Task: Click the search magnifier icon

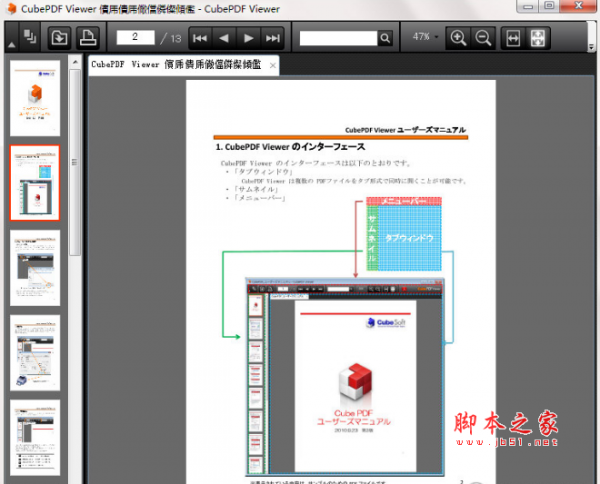Action: 385,38
